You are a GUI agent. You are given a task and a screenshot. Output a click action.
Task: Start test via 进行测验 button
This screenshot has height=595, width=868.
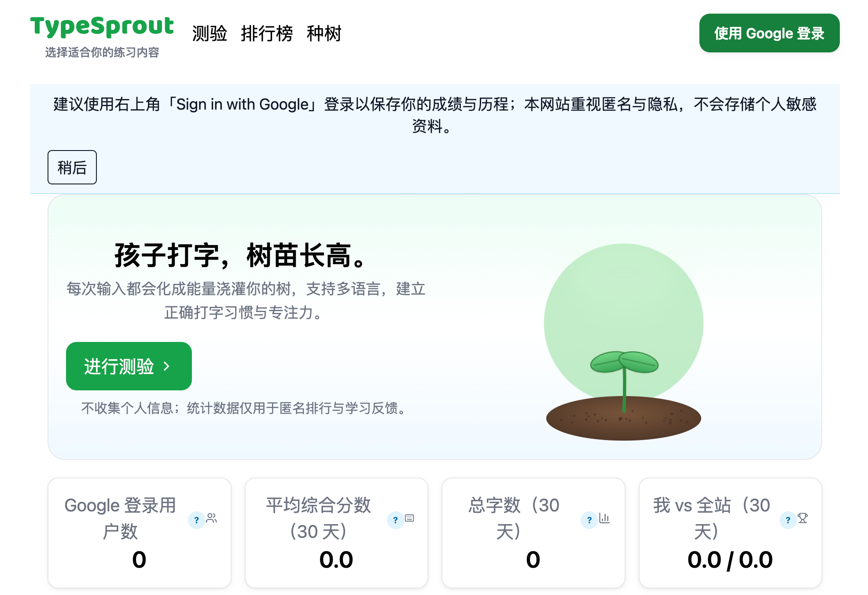(129, 366)
